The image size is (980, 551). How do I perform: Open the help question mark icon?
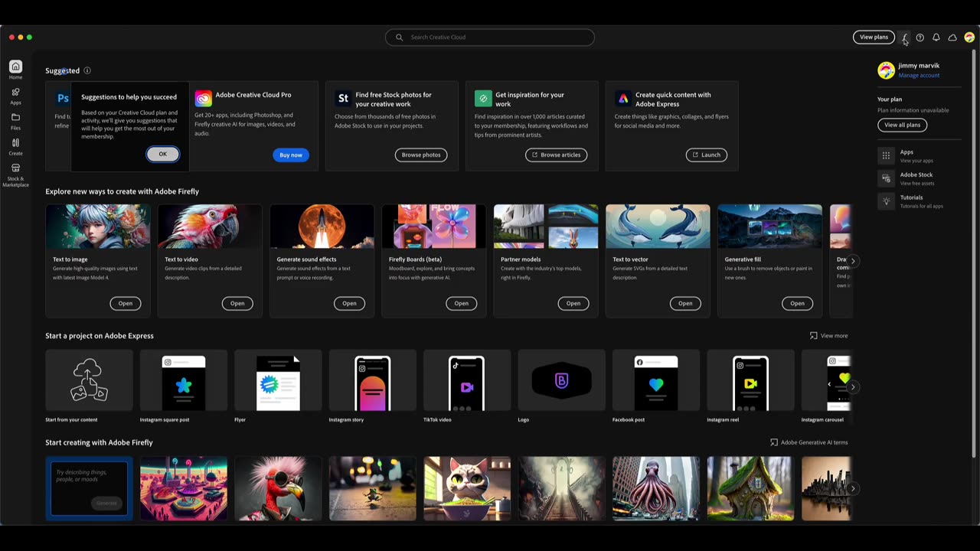point(920,37)
